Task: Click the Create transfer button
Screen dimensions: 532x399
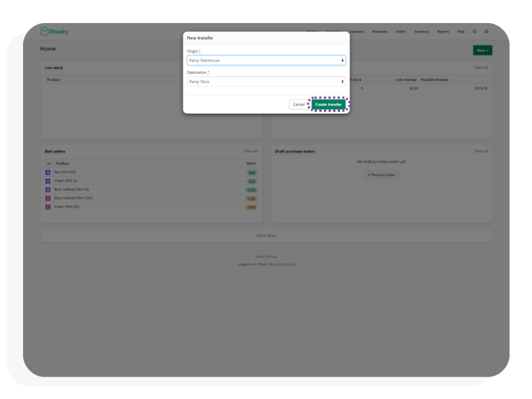Action: click(x=328, y=105)
